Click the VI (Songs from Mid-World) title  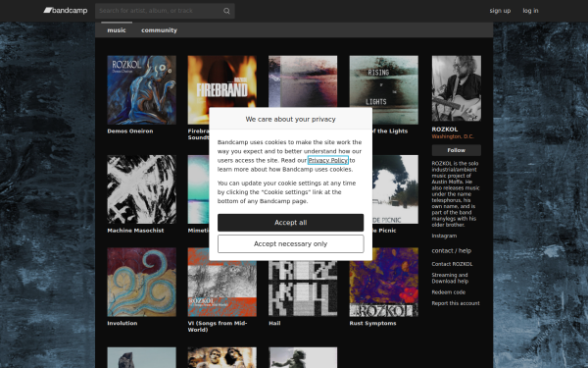tap(218, 327)
